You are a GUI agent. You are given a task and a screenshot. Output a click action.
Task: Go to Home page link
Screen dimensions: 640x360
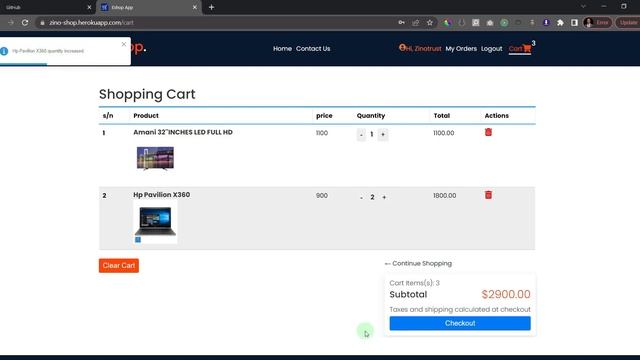pos(282,49)
